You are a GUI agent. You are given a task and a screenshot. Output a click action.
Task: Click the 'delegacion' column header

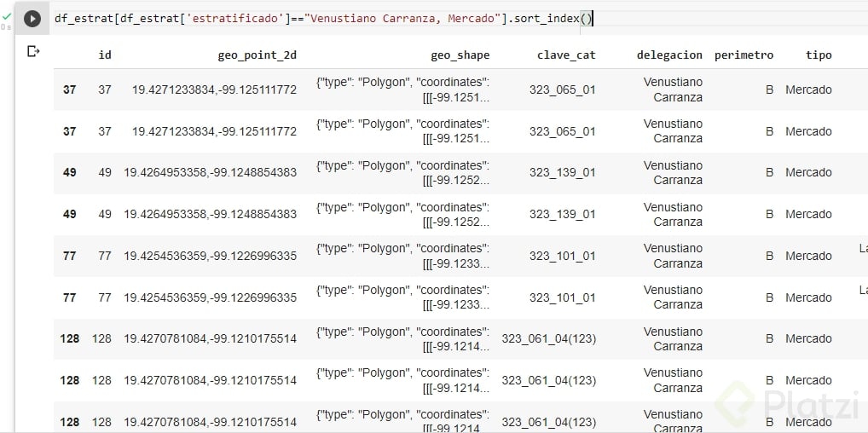coord(669,55)
